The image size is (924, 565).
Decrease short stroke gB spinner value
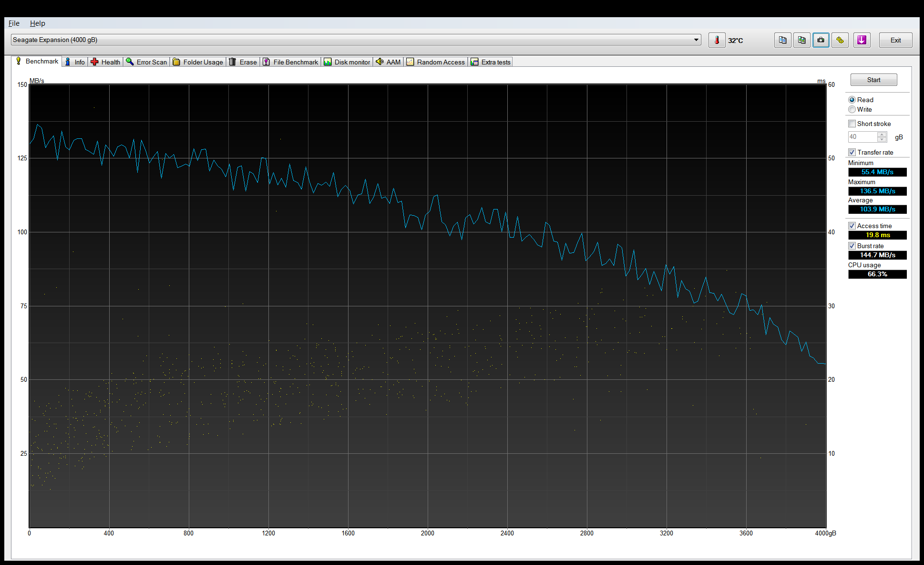click(x=882, y=140)
